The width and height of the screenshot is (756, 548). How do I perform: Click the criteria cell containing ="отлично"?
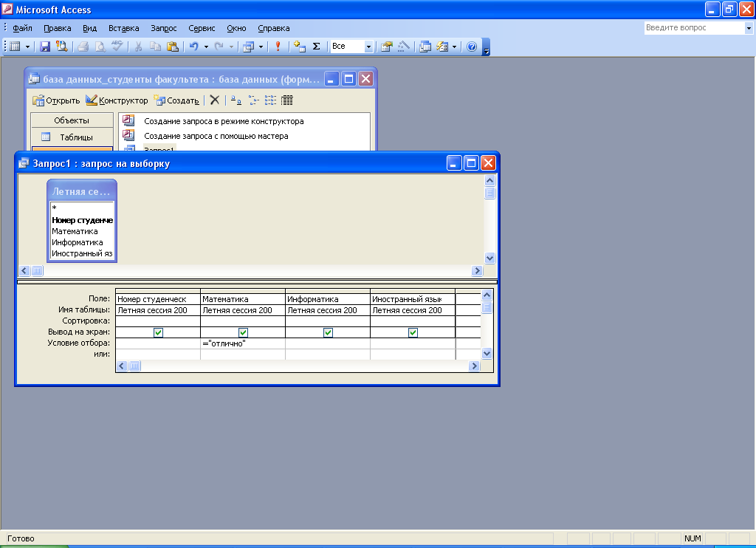[243, 343]
